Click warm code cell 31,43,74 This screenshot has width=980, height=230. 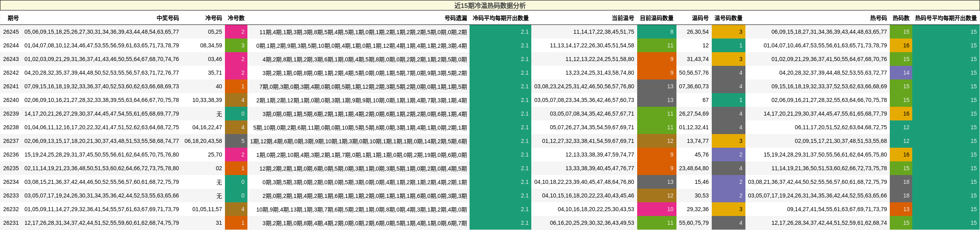tap(698, 59)
